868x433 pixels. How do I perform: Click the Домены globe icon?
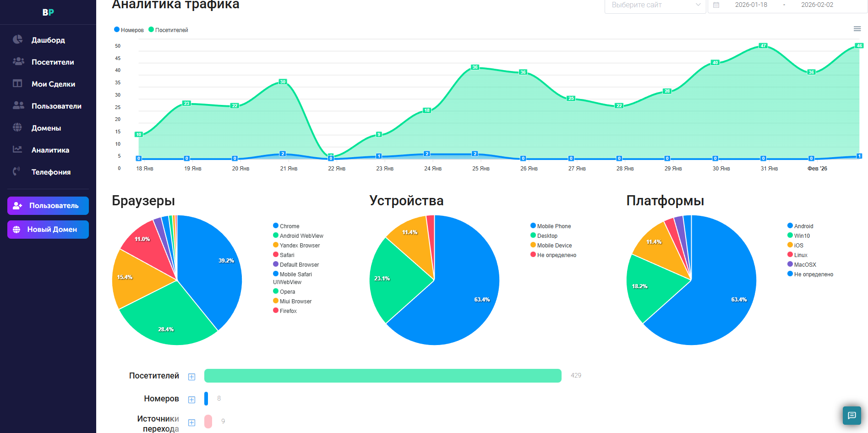pyautogui.click(x=17, y=127)
